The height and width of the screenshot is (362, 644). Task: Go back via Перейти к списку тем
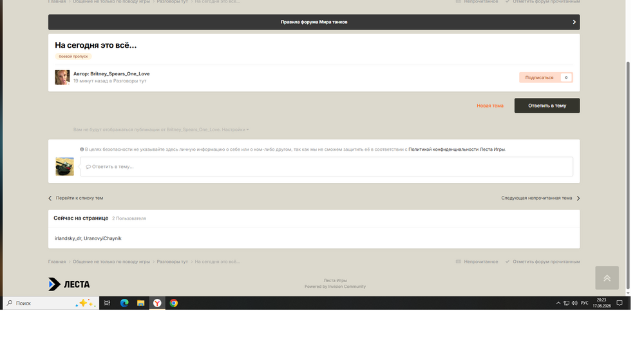(79, 198)
